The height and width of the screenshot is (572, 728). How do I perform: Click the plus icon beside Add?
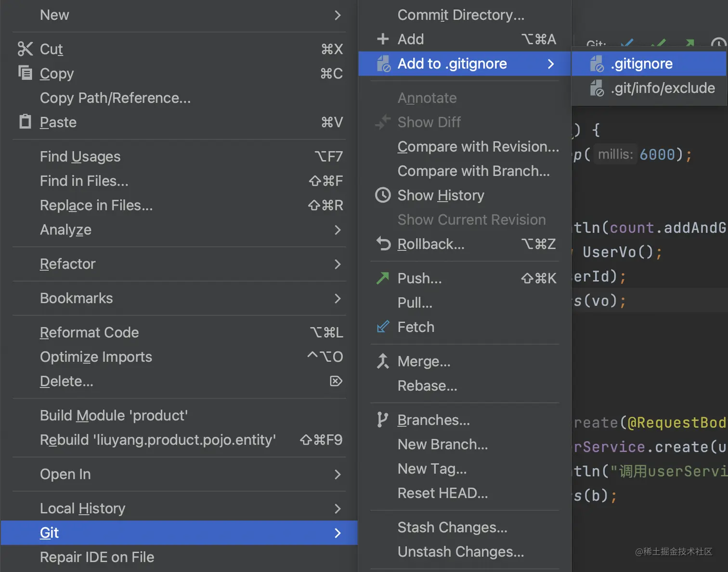(x=383, y=39)
